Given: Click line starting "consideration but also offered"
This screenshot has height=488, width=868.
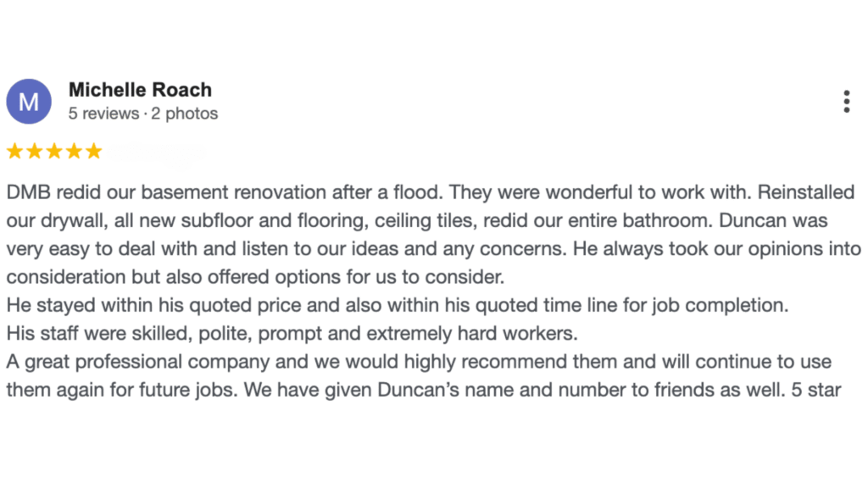Looking at the screenshot, I should tap(255, 277).
